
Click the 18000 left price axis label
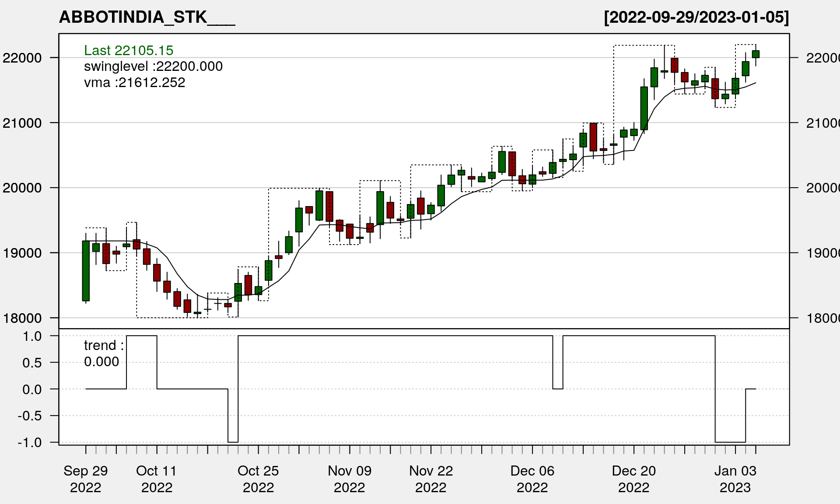[22, 318]
